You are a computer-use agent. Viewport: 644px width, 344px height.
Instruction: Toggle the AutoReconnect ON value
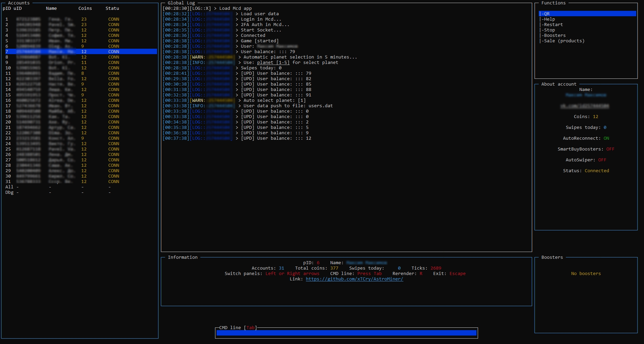click(606, 138)
